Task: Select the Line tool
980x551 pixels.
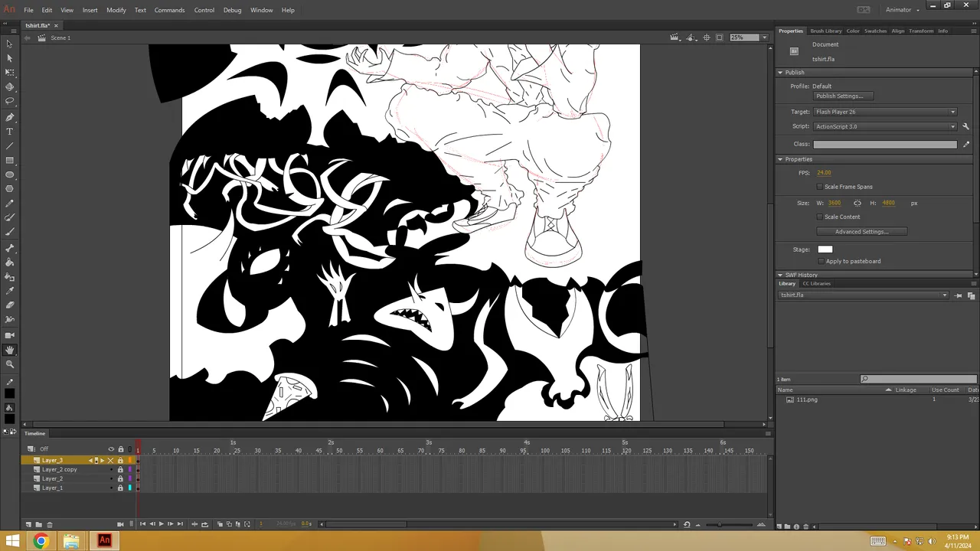Action: pos(9,145)
